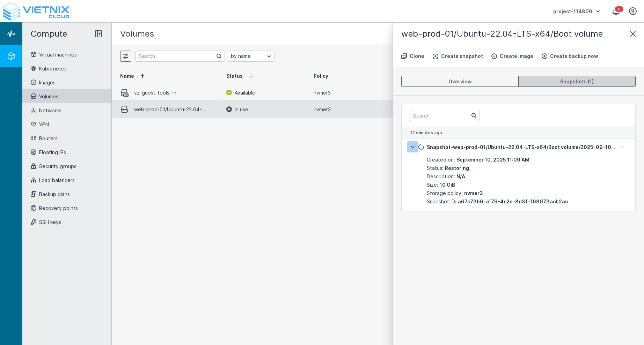The image size is (644, 345).
Task: Go to Security groups section
Action: coord(58,166)
